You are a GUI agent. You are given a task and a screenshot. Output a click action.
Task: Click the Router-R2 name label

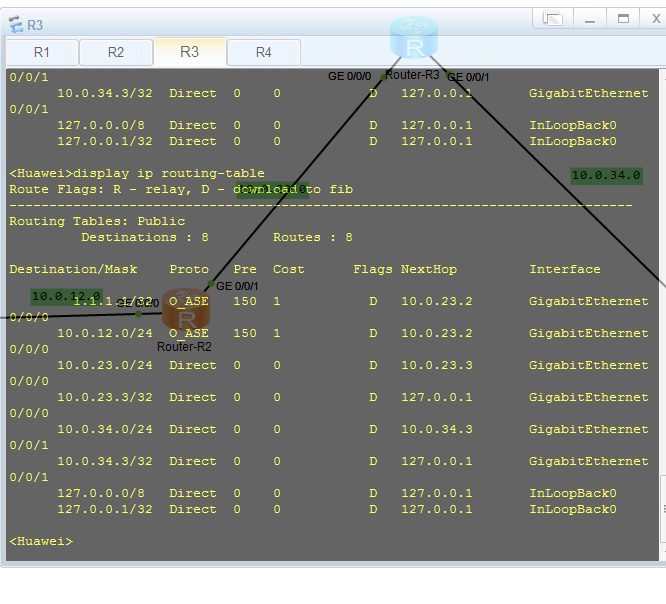pos(184,347)
